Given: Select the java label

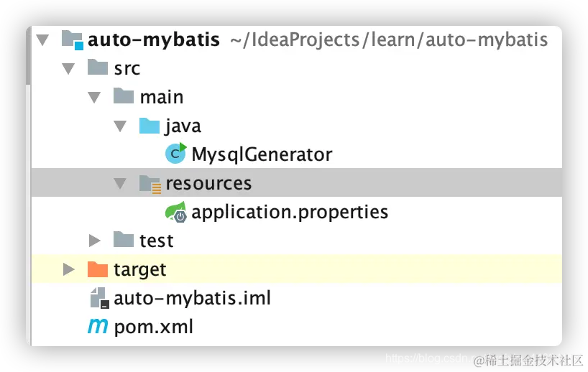Looking at the screenshot, I should (183, 126).
